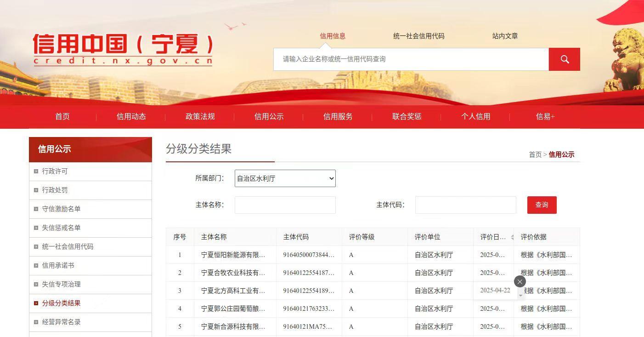Open the 所属部门 dropdown list
The image size is (644, 337).
pos(285,178)
